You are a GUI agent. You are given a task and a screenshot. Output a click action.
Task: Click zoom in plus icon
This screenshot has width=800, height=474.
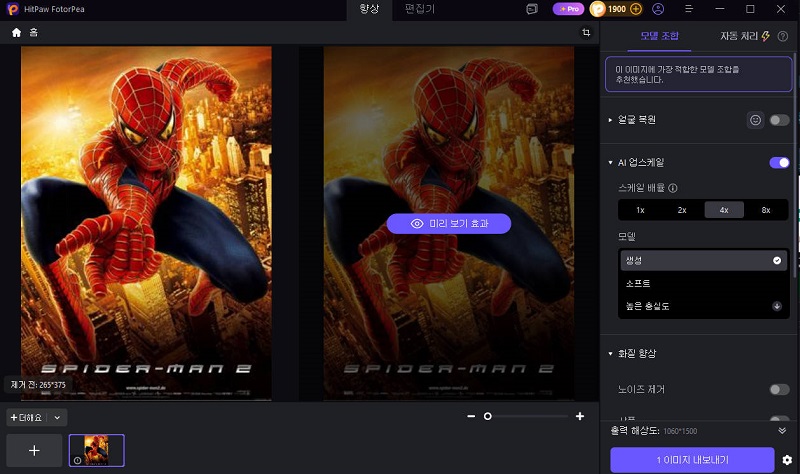[580, 416]
